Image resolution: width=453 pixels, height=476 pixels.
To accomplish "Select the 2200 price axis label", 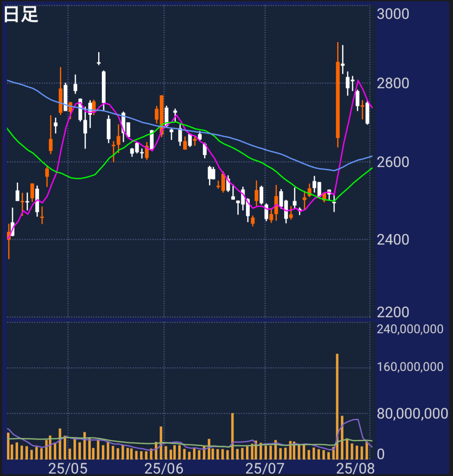I will (393, 312).
